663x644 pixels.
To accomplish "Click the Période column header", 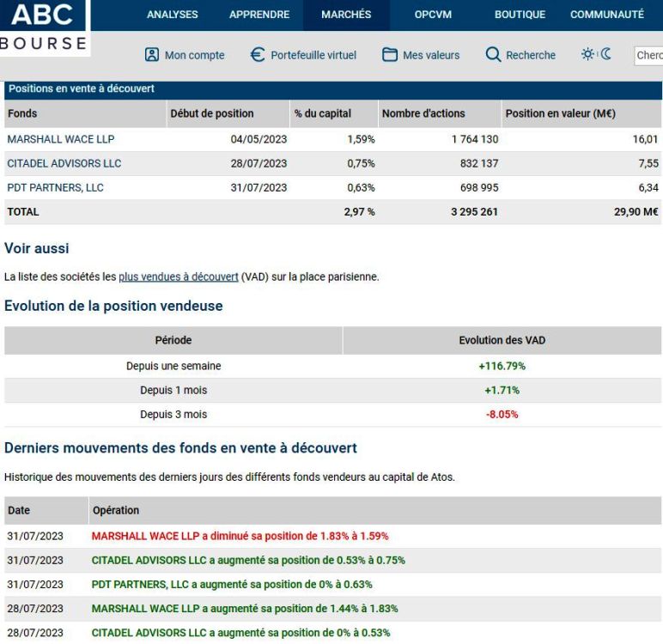I will [173, 340].
